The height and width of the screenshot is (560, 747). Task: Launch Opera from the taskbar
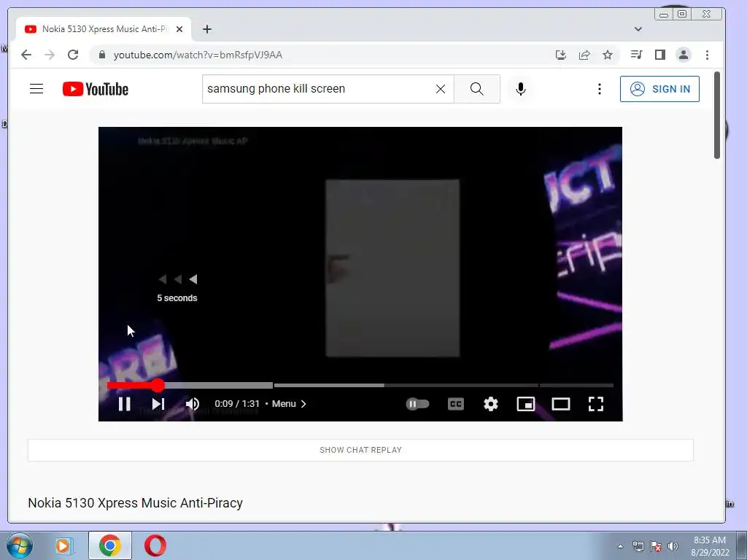(x=155, y=545)
